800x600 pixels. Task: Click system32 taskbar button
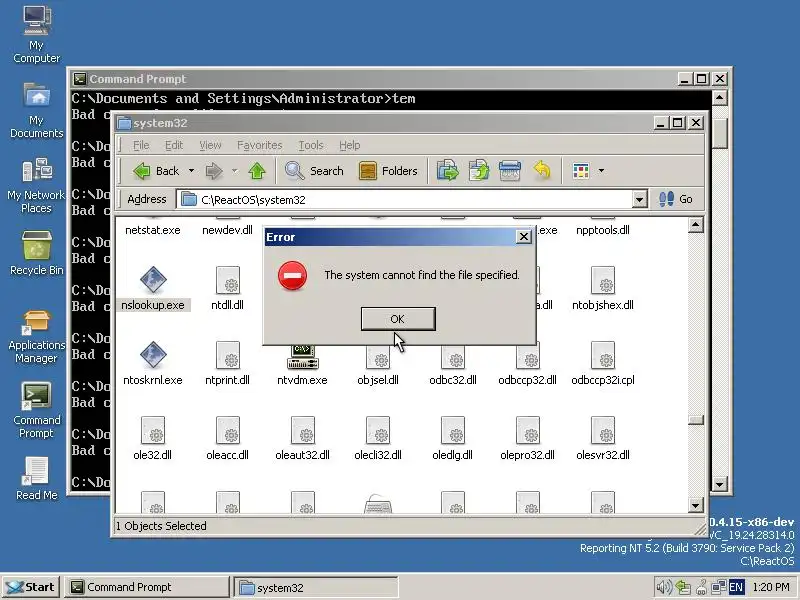(x=316, y=588)
